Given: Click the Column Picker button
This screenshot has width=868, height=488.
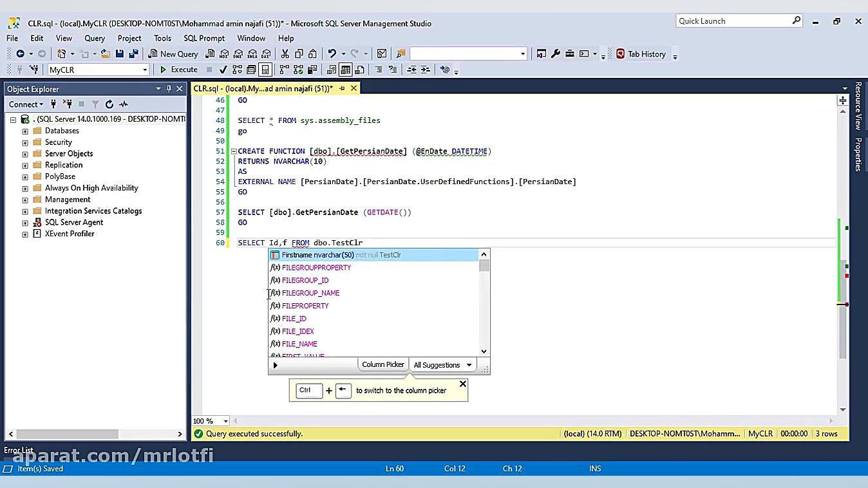Looking at the screenshot, I should point(382,364).
